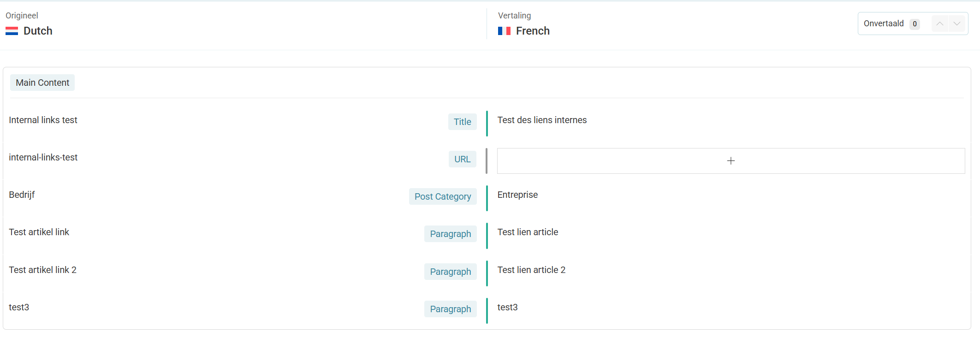Edit the 'Test des liens internes' translation

[x=542, y=120]
